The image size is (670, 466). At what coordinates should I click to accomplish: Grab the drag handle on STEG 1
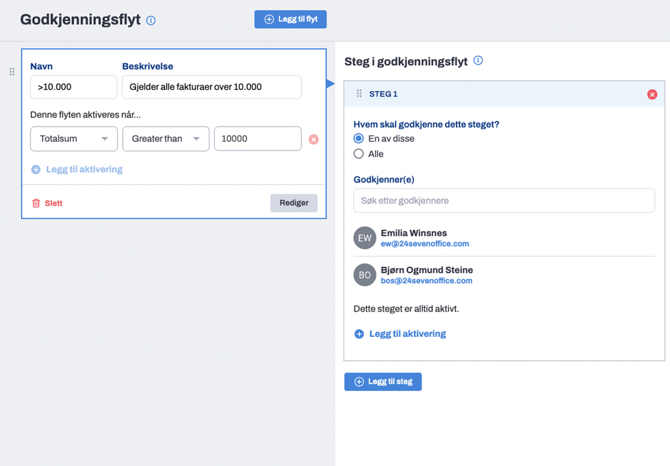[x=359, y=94]
